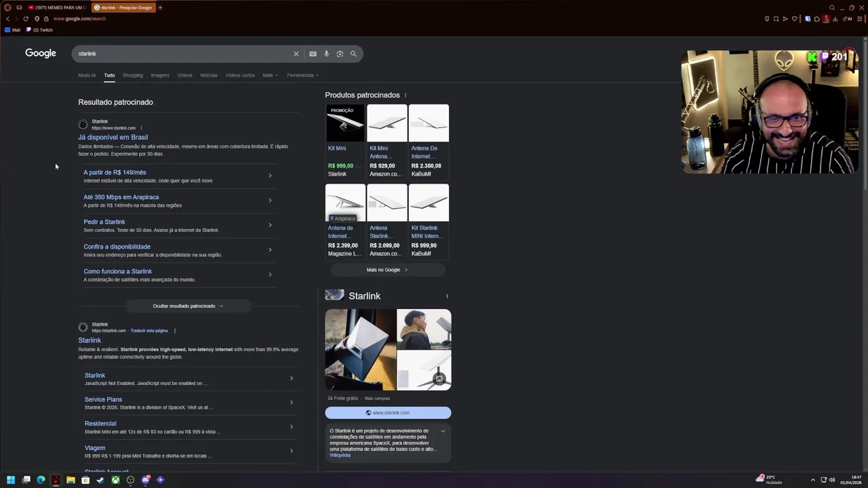Image resolution: width=868 pixels, height=488 pixels.
Task: Open the Pedir a Starlink link
Action: (x=104, y=222)
